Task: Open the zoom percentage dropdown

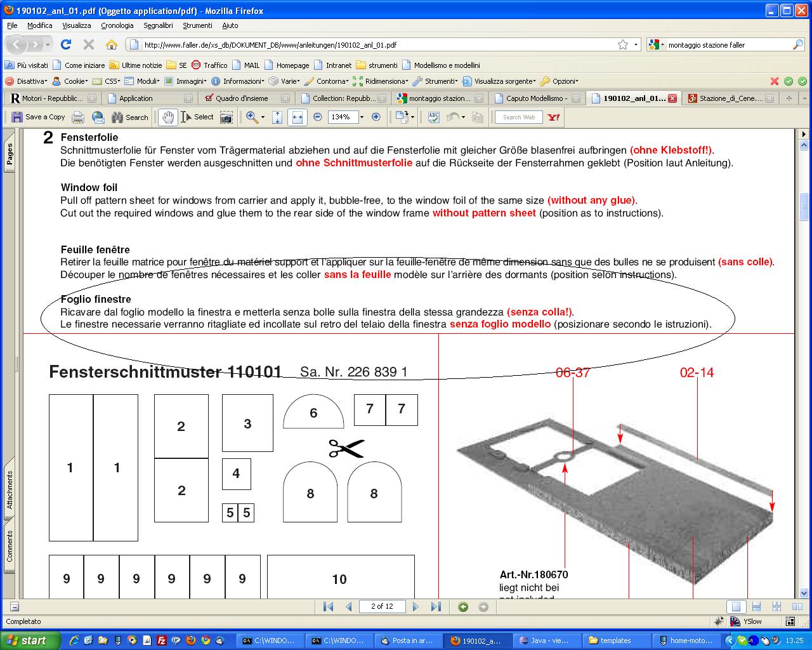Action: tap(362, 117)
